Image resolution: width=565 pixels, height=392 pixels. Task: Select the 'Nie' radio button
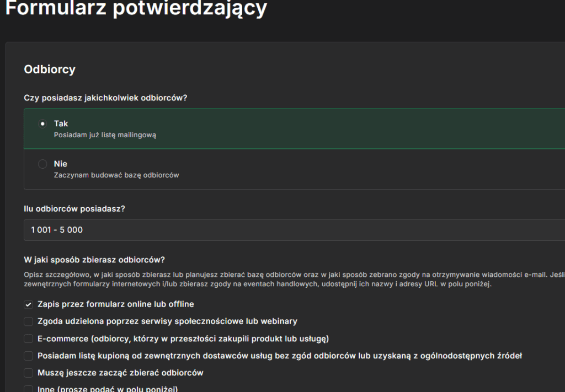tap(42, 164)
